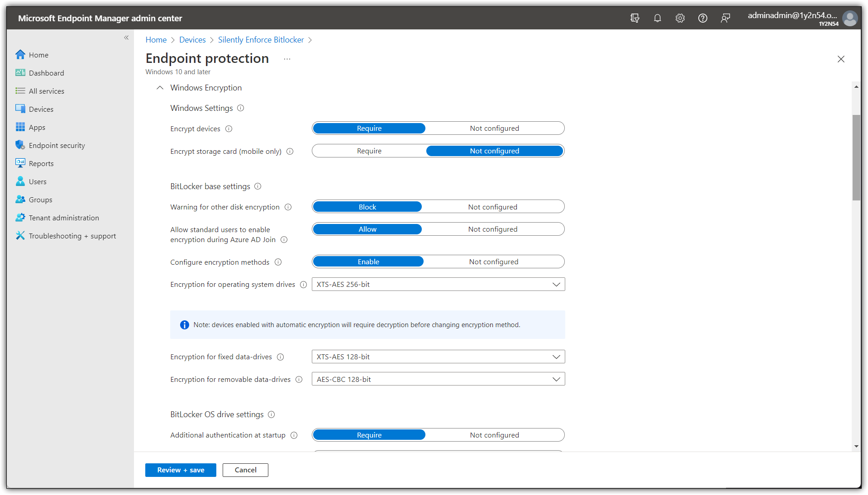The width and height of the screenshot is (868, 495).
Task: Open Endpoint security from the sidebar
Action: pos(56,145)
